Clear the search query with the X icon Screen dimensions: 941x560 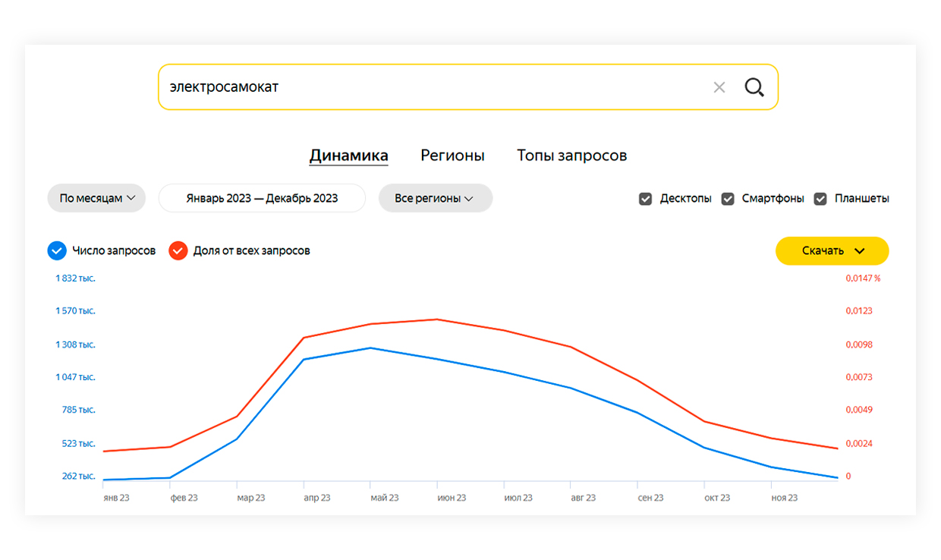(x=719, y=87)
